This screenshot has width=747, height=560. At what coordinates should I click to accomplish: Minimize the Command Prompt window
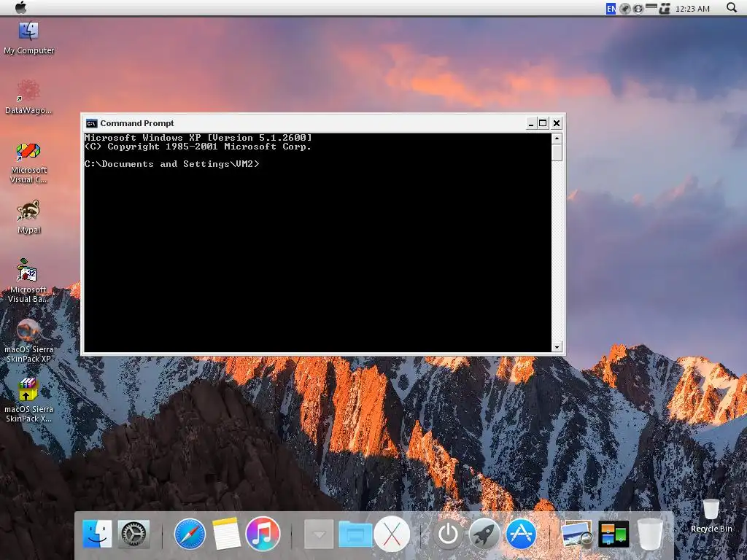tap(531, 123)
